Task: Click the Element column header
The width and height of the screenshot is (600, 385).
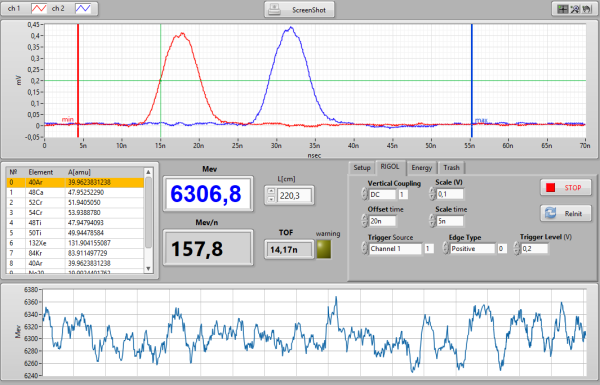Action: click(41, 172)
